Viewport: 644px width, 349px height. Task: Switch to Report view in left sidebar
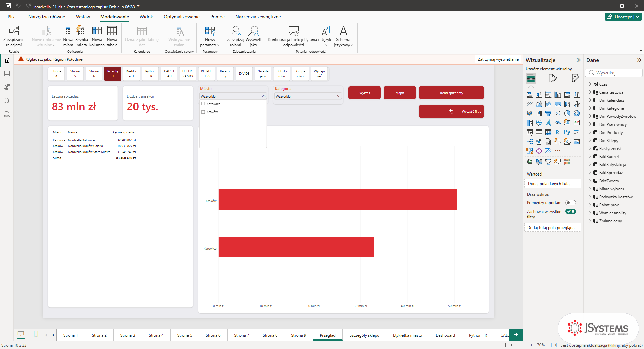(7, 60)
